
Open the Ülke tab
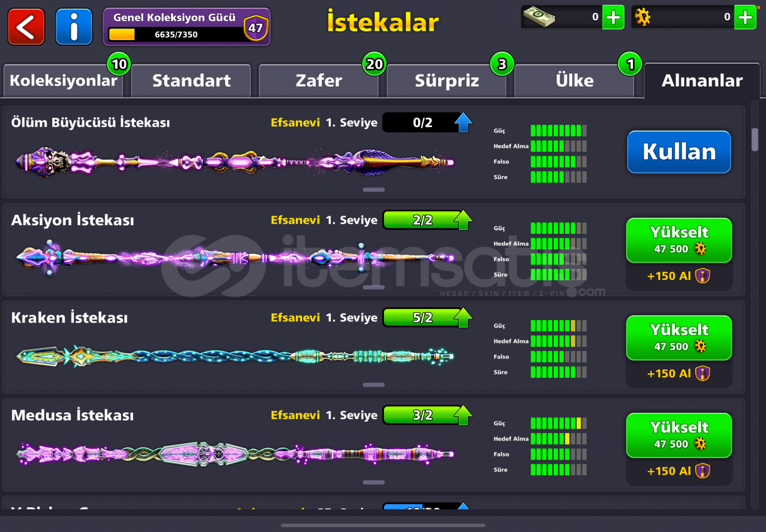[574, 81]
